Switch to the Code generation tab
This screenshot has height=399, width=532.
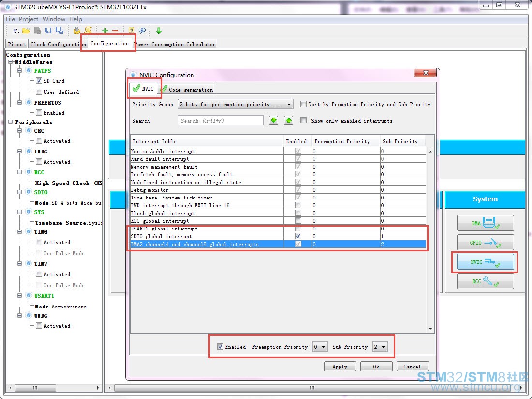(187, 90)
